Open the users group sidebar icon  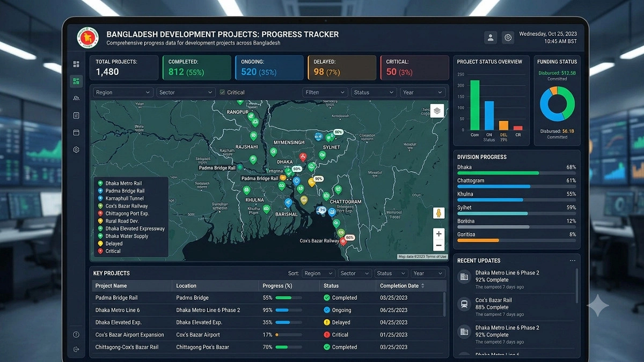click(x=76, y=98)
